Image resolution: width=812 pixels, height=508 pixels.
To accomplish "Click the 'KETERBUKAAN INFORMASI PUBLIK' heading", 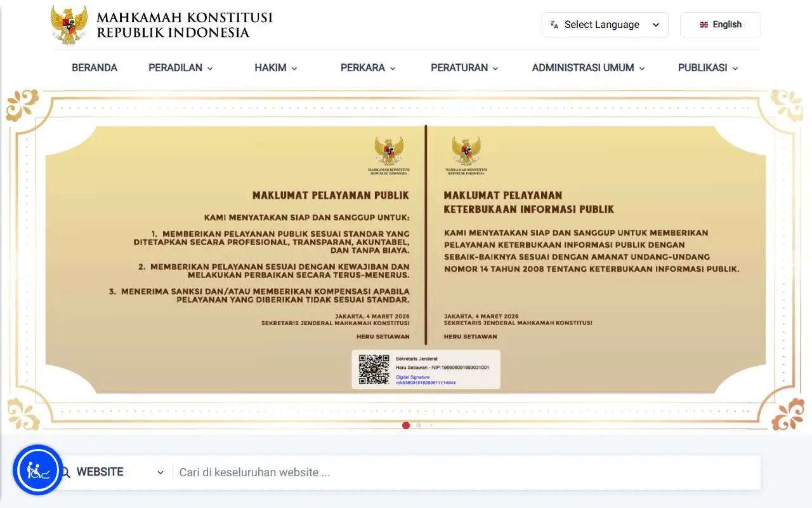I will [529, 209].
